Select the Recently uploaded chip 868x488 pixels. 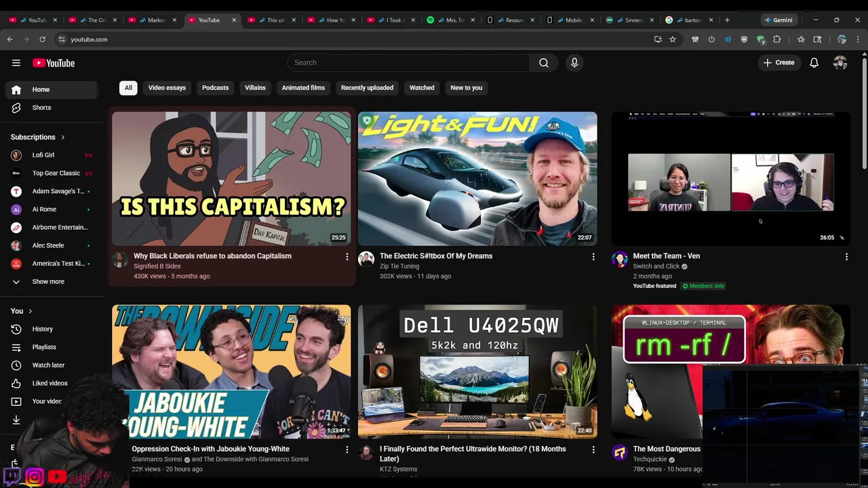point(367,87)
